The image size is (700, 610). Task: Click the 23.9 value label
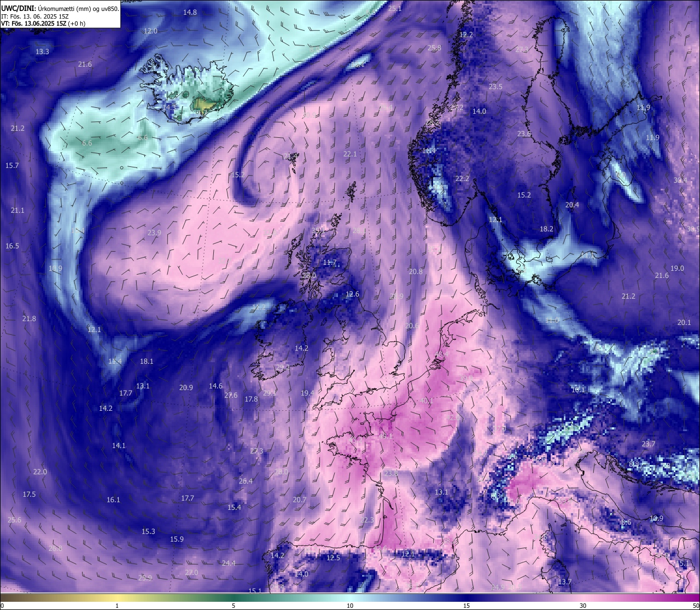(x=154, y=233)
